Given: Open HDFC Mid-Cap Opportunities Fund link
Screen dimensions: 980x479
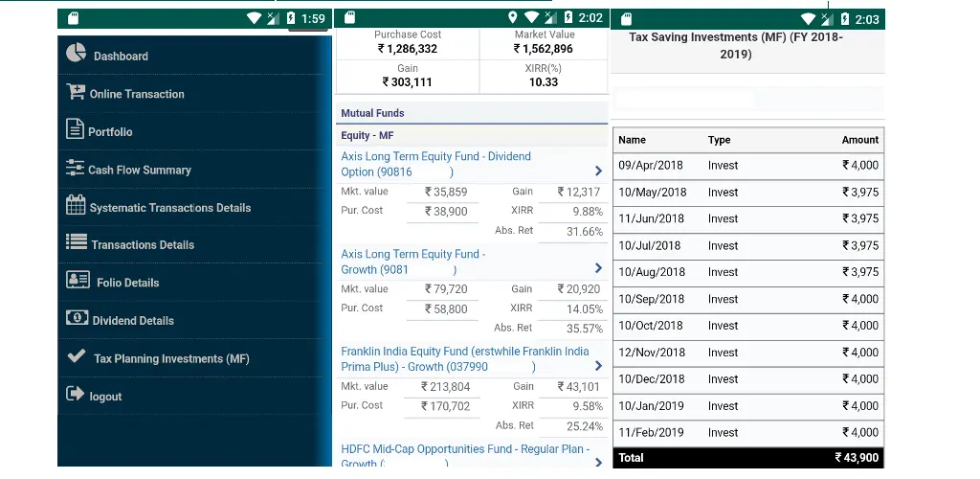Looking at the screenshot, I should tap(465, 456).
